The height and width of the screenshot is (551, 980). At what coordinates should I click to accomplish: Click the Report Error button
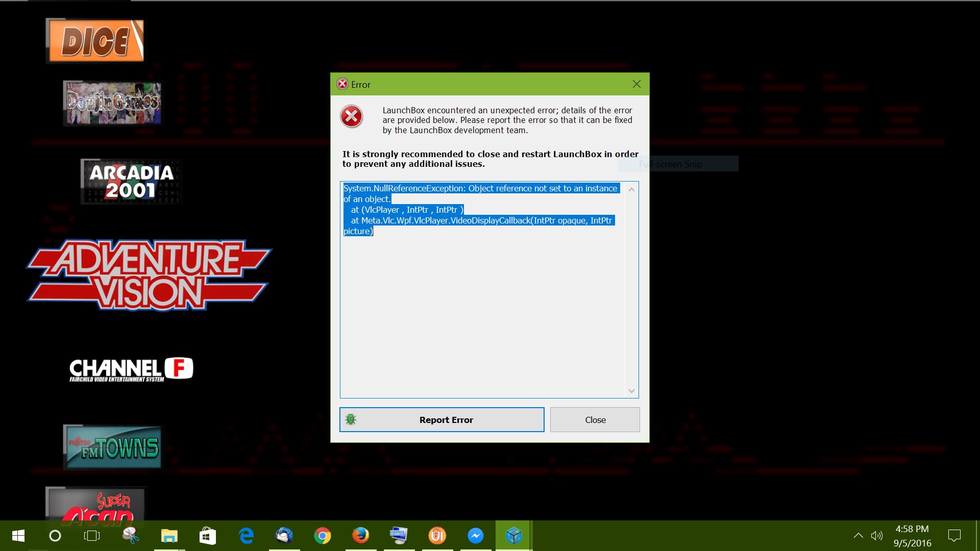pyautogui.click(x=442, y=419)
